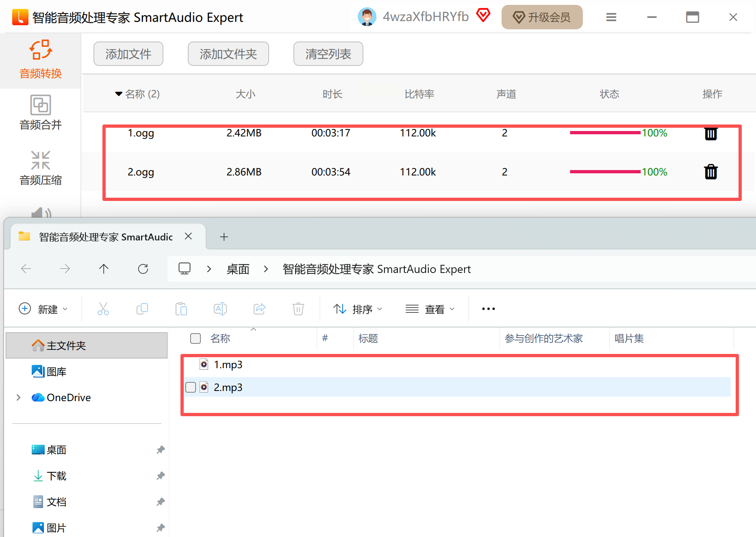This screenshot has width=756, height=537.
Task: Click the Share icon in Explorer toolbar
Action: tap(259, 309)
